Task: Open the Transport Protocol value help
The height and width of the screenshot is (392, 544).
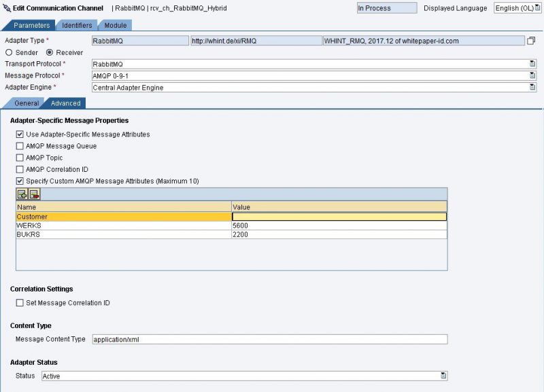Action: point(532,64)
